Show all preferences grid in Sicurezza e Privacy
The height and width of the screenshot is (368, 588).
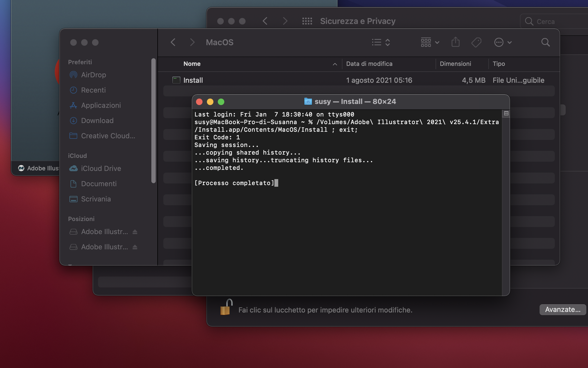(x=307, y=21)
